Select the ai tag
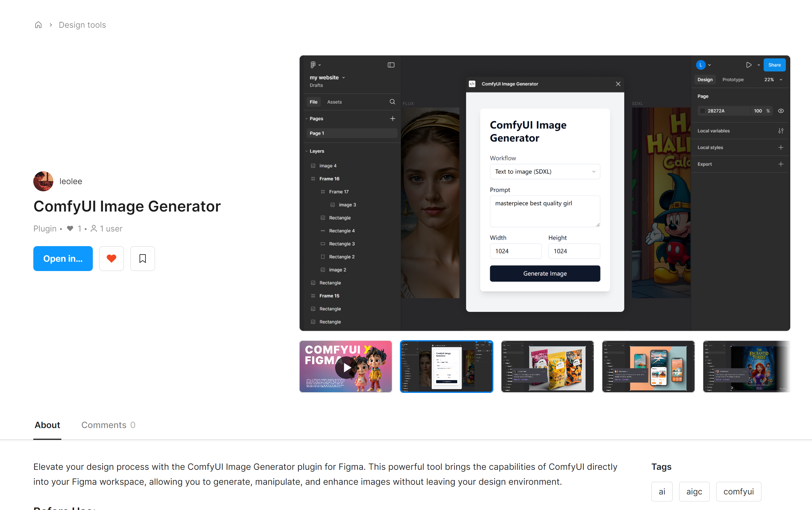812x510 pixels. (662, 492)
